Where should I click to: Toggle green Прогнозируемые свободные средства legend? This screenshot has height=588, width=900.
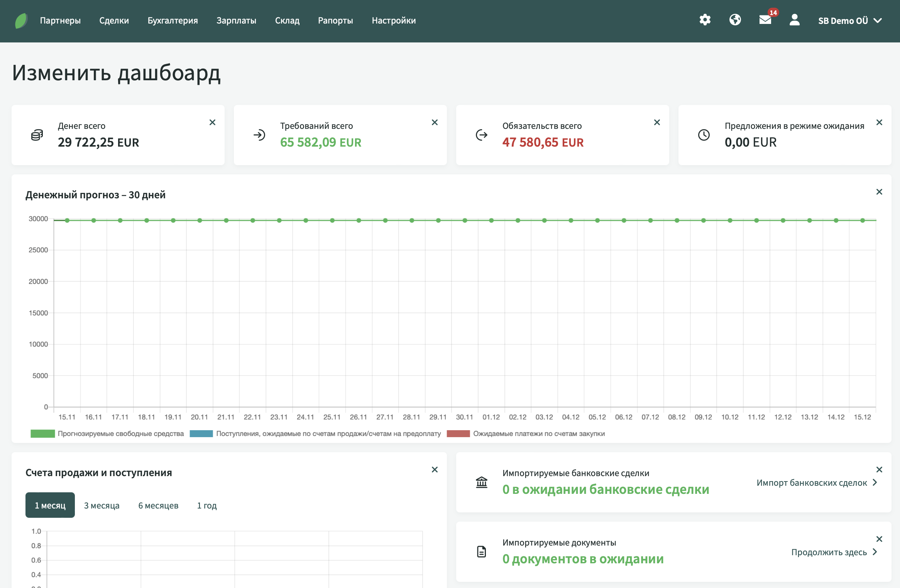pos(42,434)
